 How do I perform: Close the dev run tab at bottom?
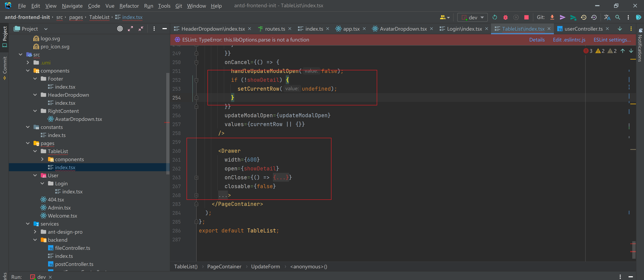pos(50,277)
